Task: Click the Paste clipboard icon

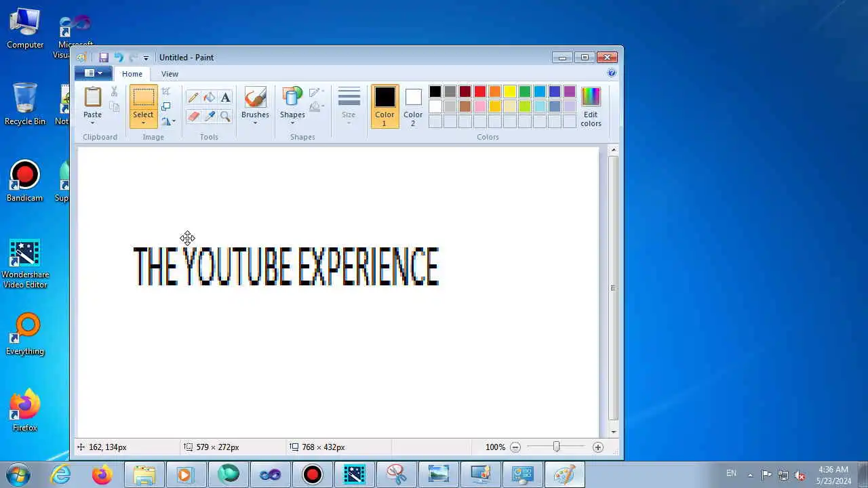Action: tap(93, 97)
